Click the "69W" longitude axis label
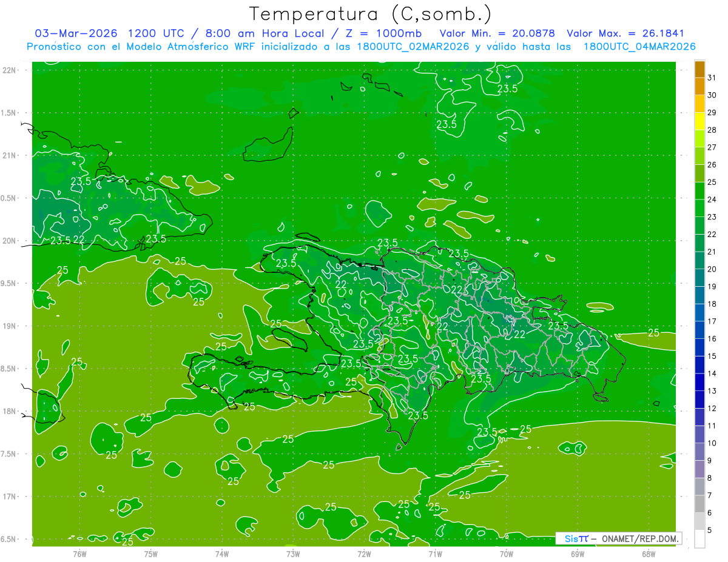 click(578, 554)
